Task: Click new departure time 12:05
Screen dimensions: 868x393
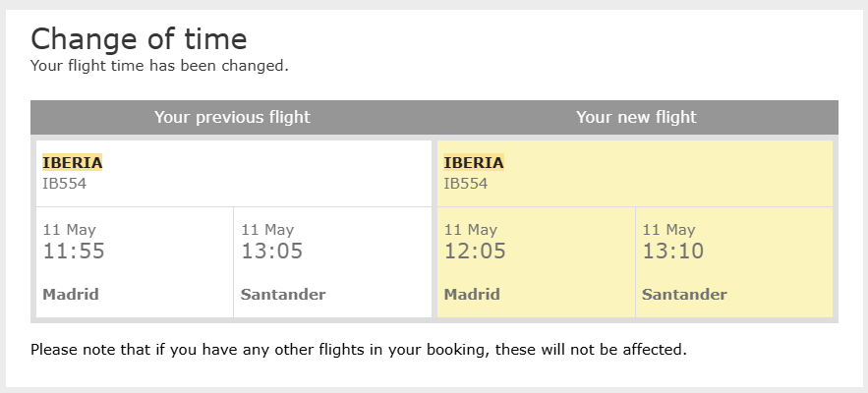Action: (x=475, y=252)
